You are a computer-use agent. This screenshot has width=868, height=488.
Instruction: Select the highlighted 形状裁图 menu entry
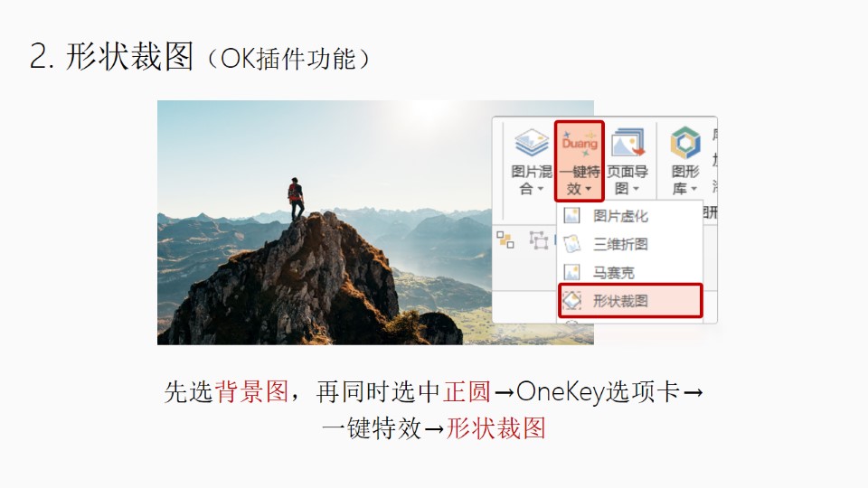630,300
